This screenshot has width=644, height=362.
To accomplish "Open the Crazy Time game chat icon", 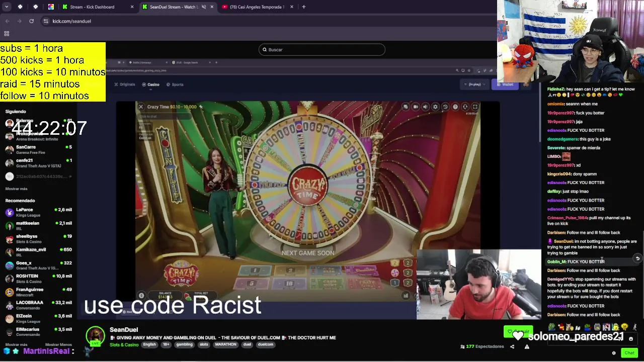I will [x=406, y=107].
